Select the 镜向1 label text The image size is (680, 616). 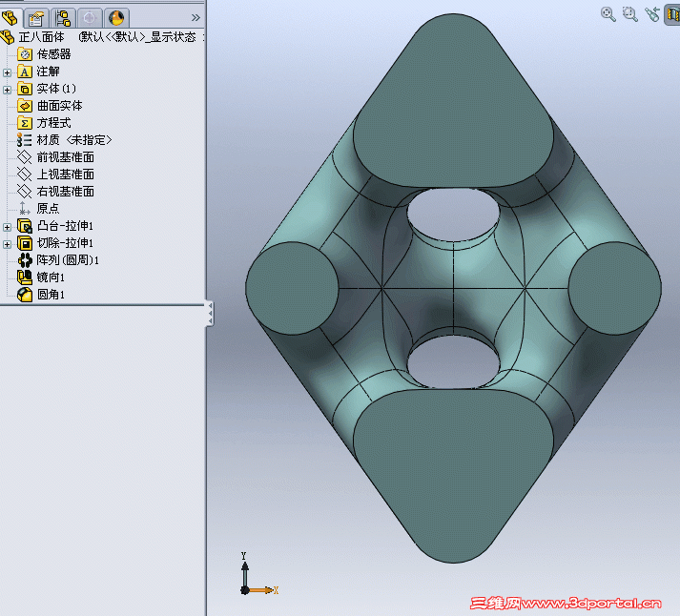(51, 277)
